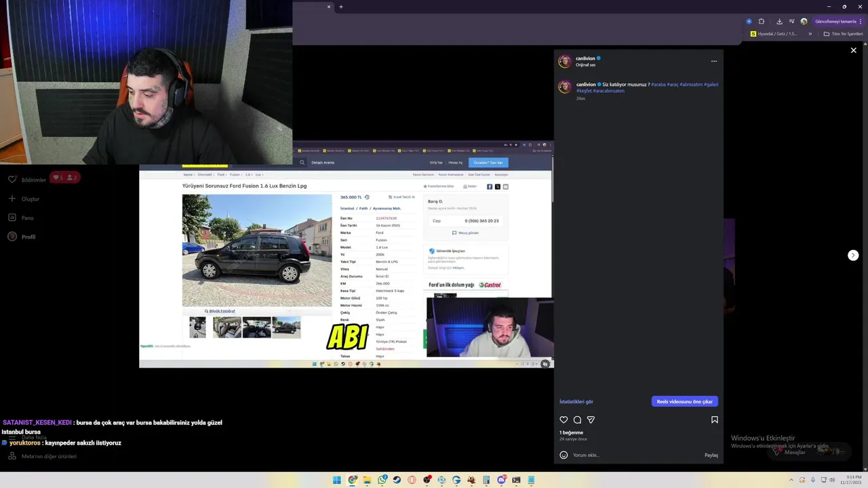Open the #araba hashtag
This screenshot has width=868, height=488.
point(658,85)
